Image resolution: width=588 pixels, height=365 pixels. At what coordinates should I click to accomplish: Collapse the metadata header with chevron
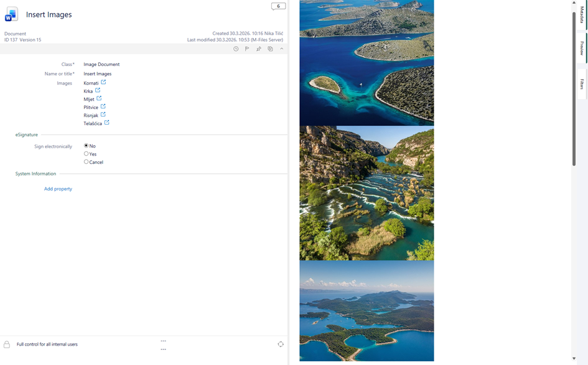[x=281, y=49]
